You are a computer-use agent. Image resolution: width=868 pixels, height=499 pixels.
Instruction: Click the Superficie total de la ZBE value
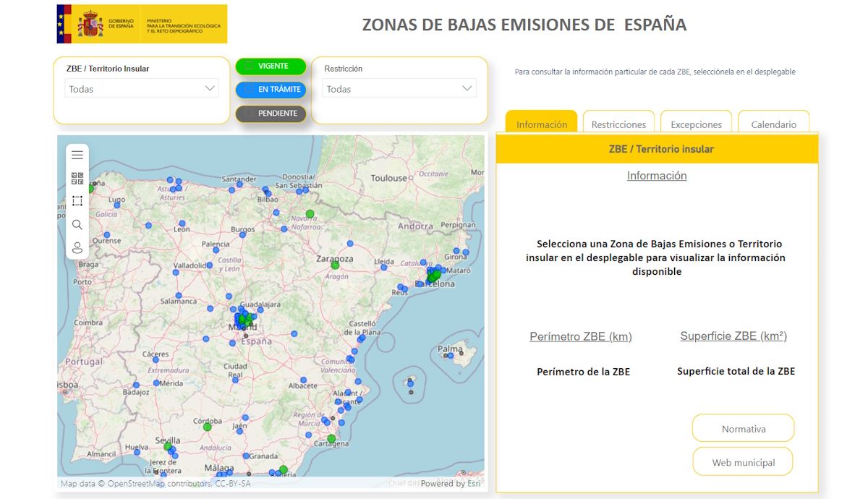(x=736, y=371)
